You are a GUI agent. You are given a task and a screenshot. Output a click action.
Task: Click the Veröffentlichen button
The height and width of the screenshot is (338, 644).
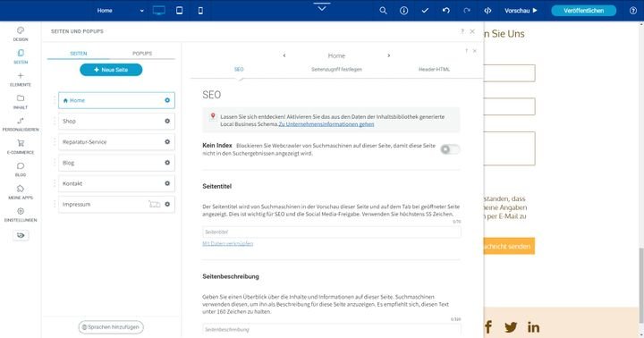[x=583, y=11]
